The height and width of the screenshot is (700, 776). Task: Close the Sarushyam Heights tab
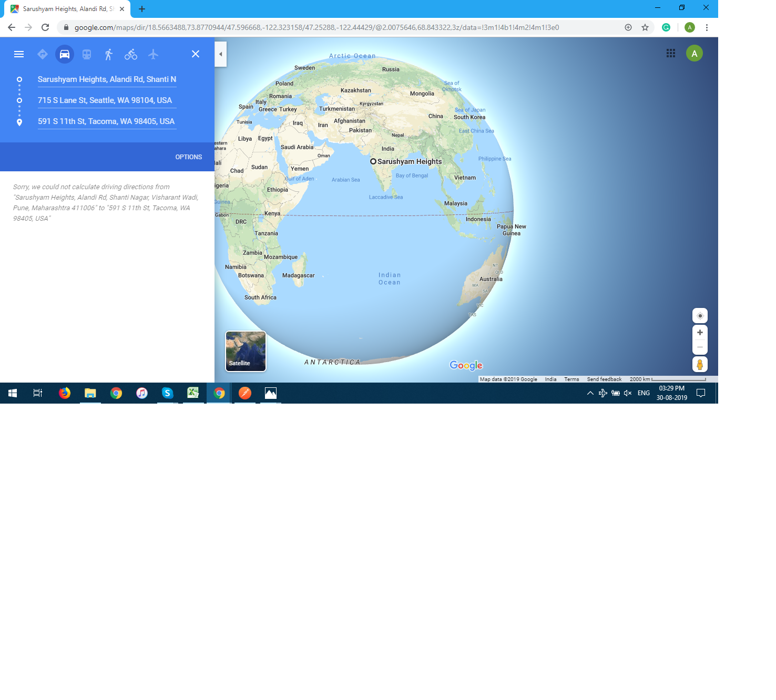point(122,9)
